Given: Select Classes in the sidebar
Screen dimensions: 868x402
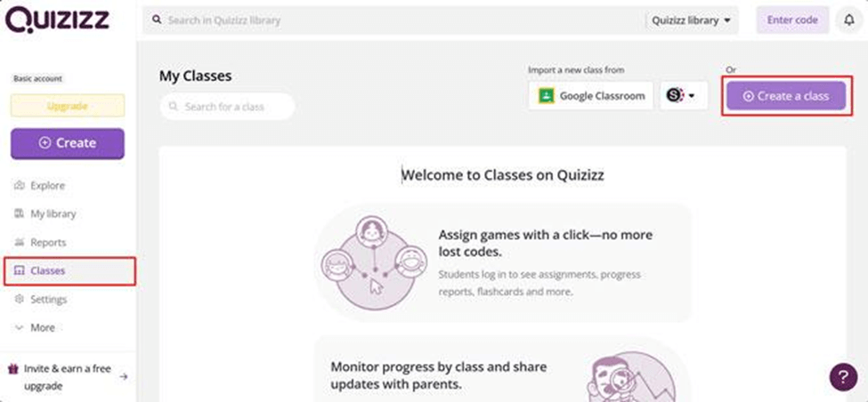Looking at the screenshot, I should click(47, 270).
